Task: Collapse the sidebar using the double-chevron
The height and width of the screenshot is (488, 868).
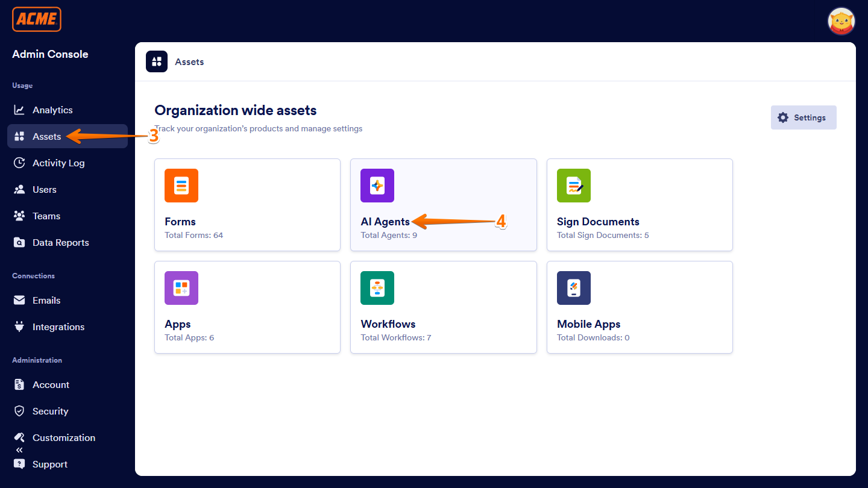Action: [x=18, y=449]
